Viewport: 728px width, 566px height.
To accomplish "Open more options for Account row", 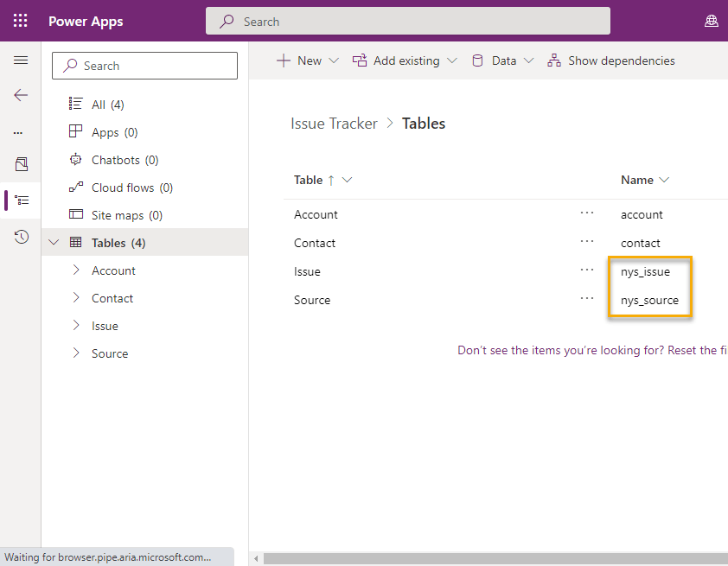I will pyautogui.click(x=587, y=213).
